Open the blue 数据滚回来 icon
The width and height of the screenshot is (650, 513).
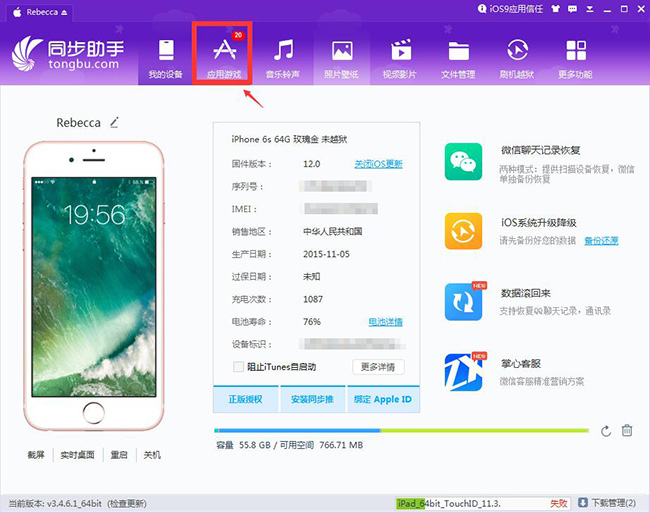[463, 302]
